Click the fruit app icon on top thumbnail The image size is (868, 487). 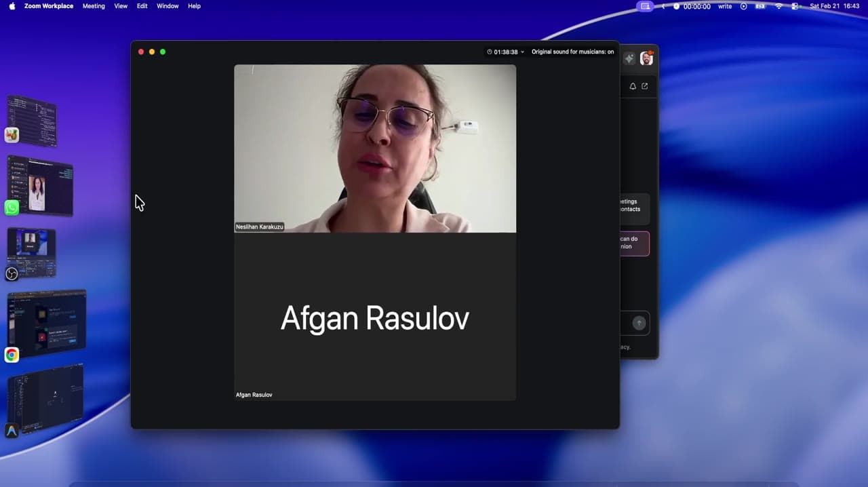tap(12, 135)
